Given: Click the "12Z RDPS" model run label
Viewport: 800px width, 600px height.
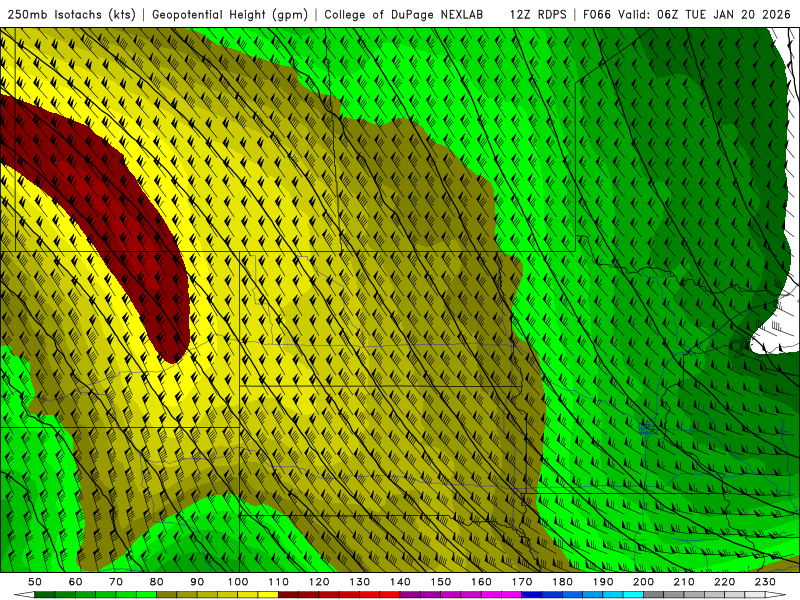Looking at the screenshot, I should [538, 15].
